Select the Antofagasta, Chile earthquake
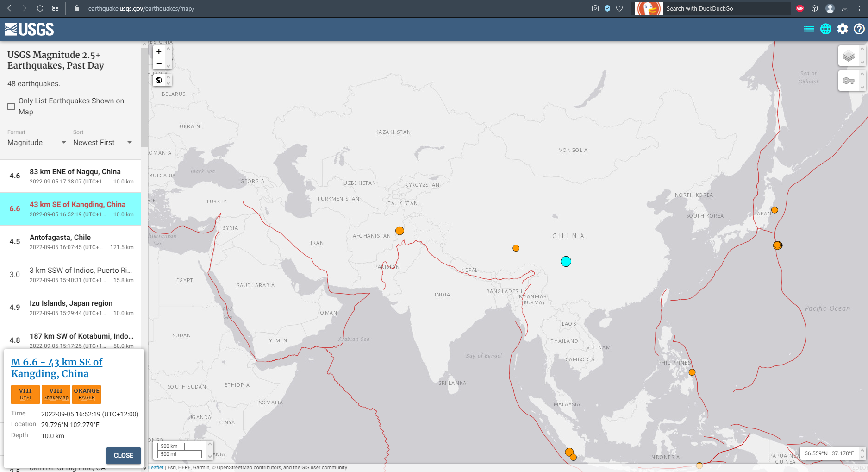The image size is (868, 472). point(70,242)
